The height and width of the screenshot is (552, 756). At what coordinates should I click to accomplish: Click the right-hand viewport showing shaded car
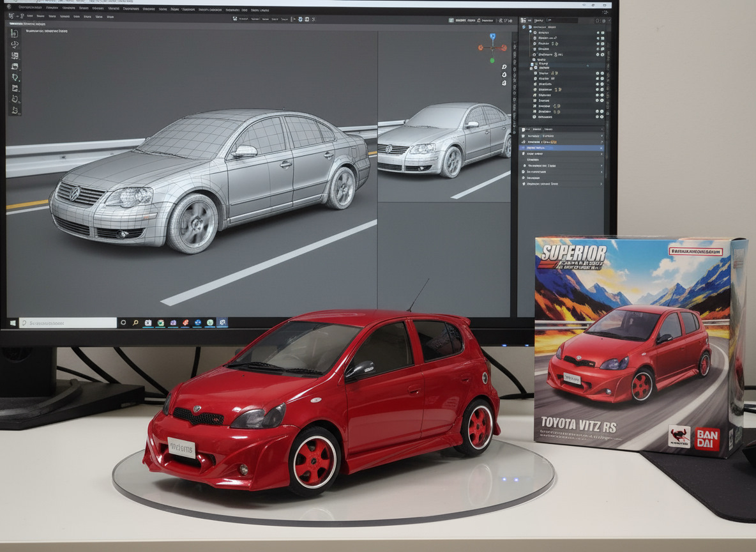444,117
